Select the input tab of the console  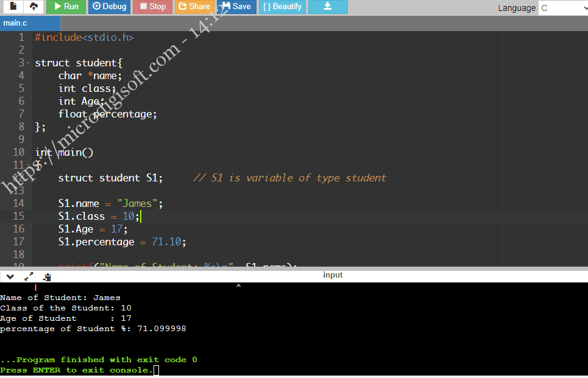click(x=333, y=275)
